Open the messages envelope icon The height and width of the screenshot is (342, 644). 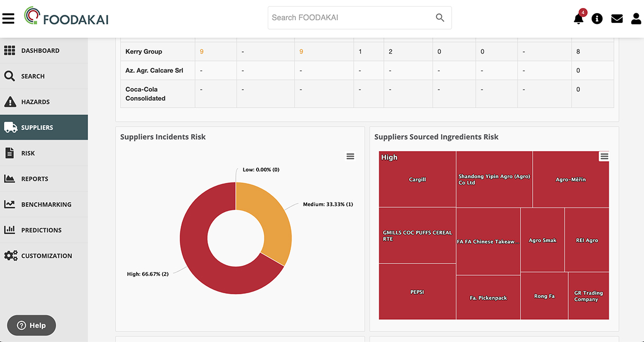tap(617, 19)
